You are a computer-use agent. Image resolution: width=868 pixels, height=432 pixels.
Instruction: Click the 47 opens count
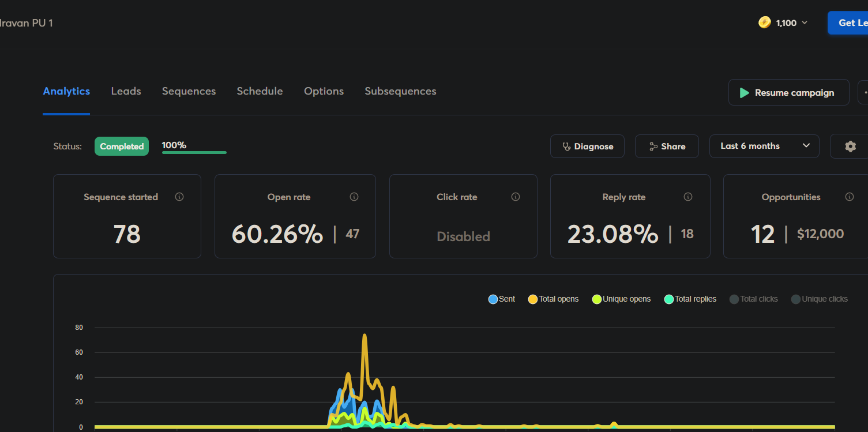pos(352,234)
